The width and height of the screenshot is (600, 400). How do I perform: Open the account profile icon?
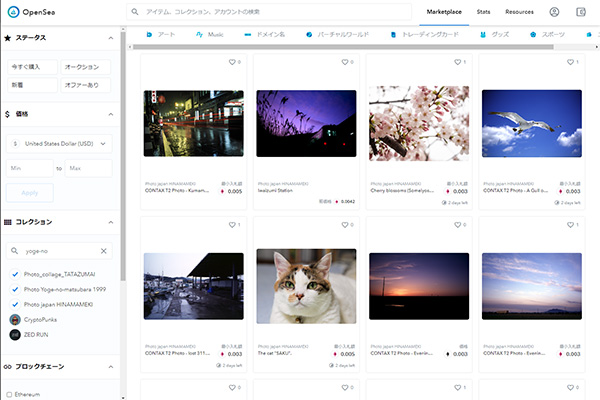554,12
